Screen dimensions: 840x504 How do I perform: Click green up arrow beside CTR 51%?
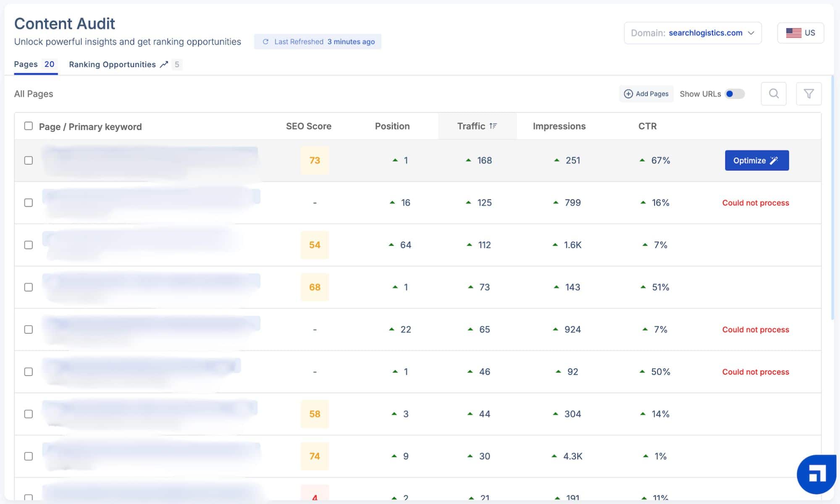pyautogui.click(x=643, y=287)
